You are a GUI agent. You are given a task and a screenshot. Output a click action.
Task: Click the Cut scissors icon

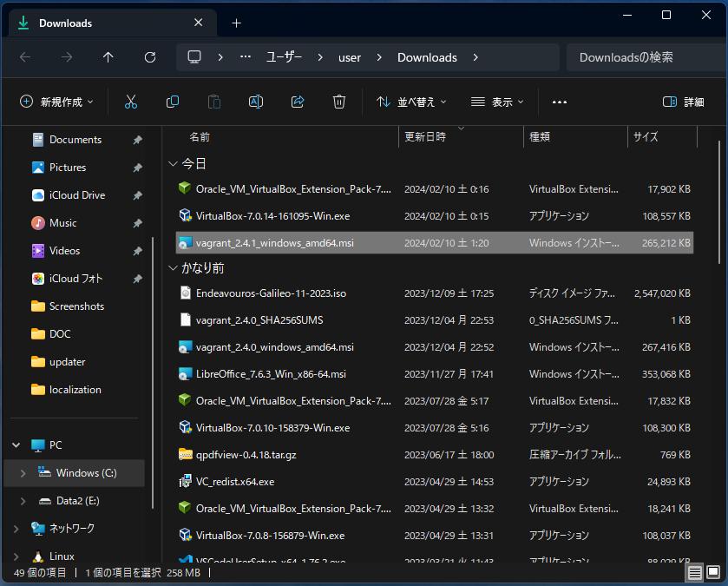(x=131, y=102)
